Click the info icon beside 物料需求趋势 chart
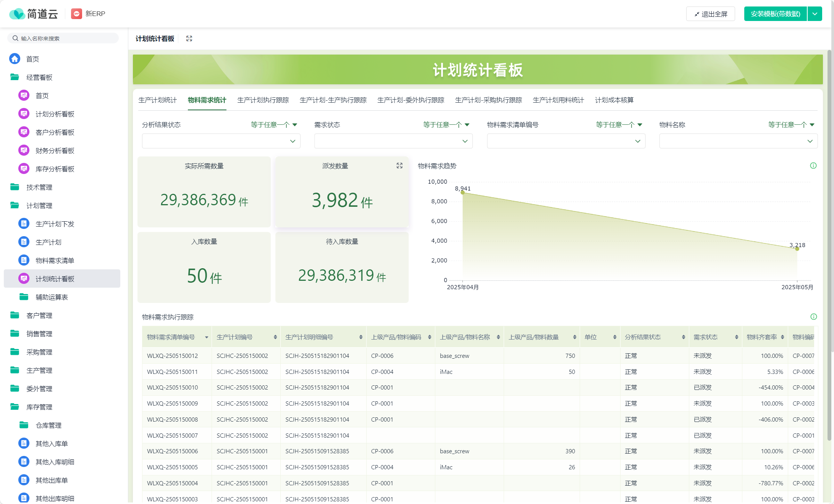 813,166
